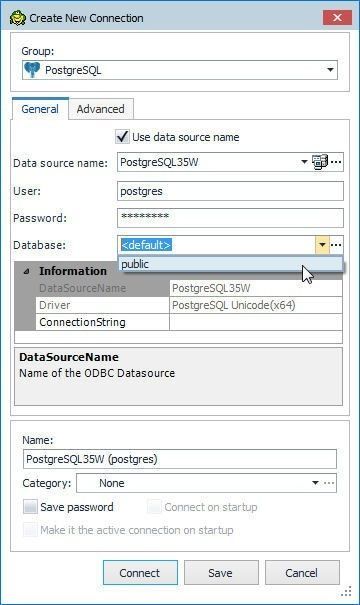Screen dimensions: 360x605
Task: Click the Connect button
Action: [x=140, y=573]
